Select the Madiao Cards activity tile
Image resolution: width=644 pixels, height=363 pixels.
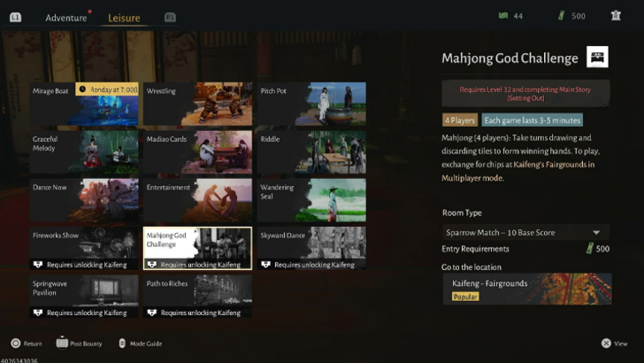coord(197,152)
